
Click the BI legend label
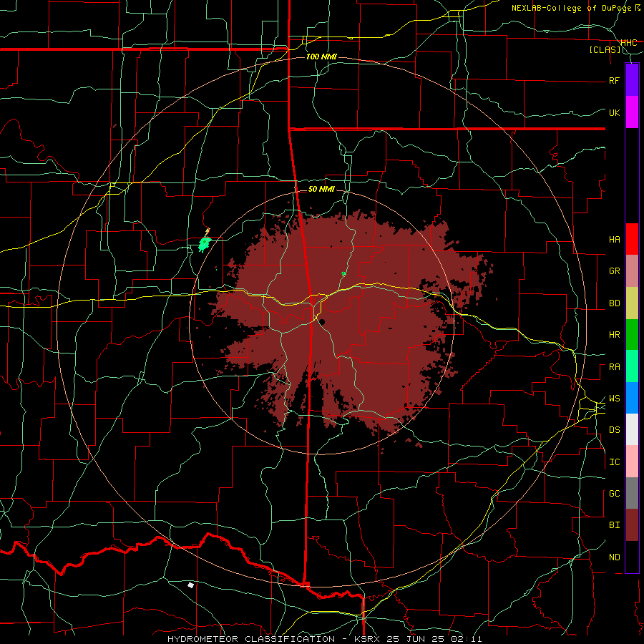pos(614,525)
